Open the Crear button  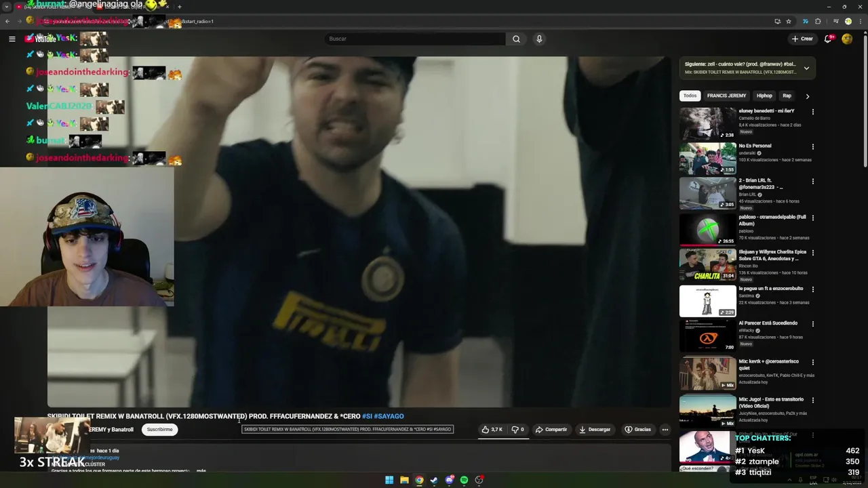pos(802,39)
